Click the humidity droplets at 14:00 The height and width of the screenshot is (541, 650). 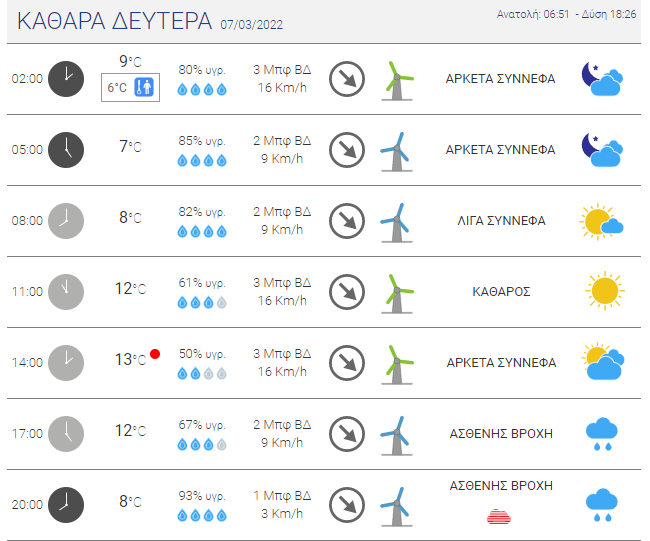[x=202, y=374]
